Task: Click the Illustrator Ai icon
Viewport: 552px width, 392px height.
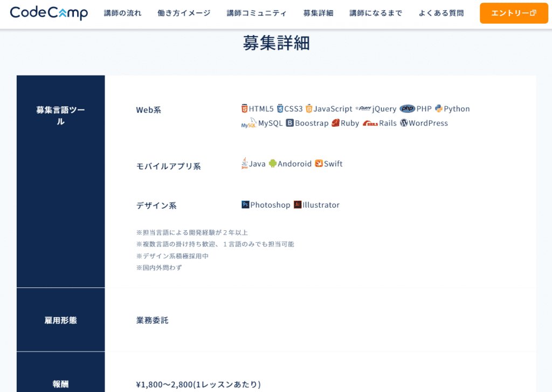Action: 298,205
